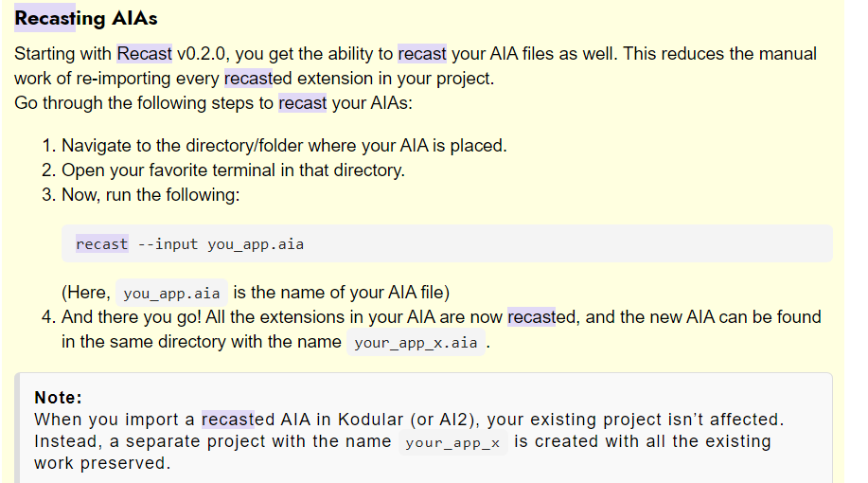Image resolution: width=868 pixels, height=483 pixels.
Task: Click inline code 'you_app.aia' after '(Here,'
Action: click(x=171, y=293)
